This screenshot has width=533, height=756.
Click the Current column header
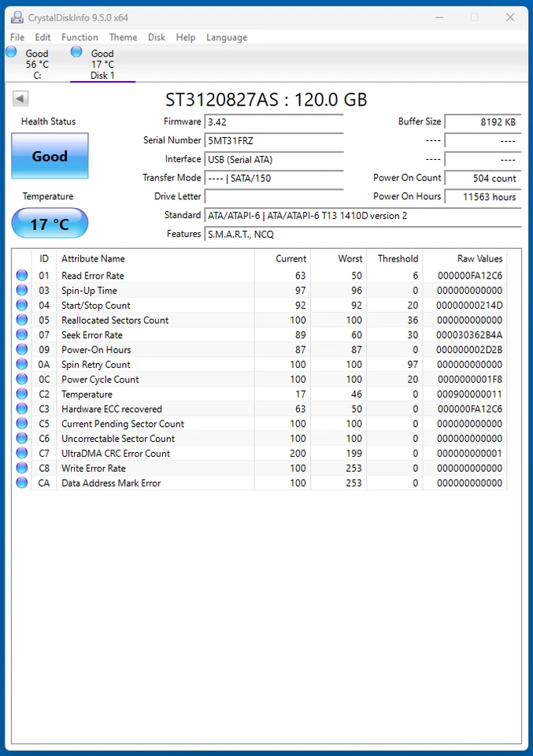coord(283,258)
